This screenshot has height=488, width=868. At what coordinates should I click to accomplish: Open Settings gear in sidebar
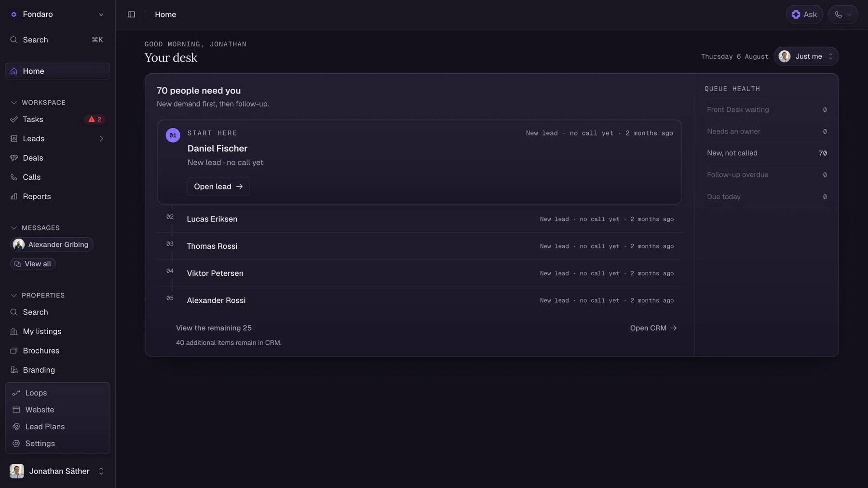pyautogui.click(x=16, y=444)
